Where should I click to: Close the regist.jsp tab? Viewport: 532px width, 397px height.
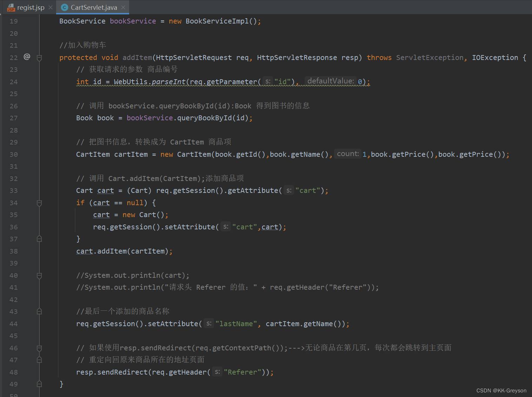(x=51, y=7)
